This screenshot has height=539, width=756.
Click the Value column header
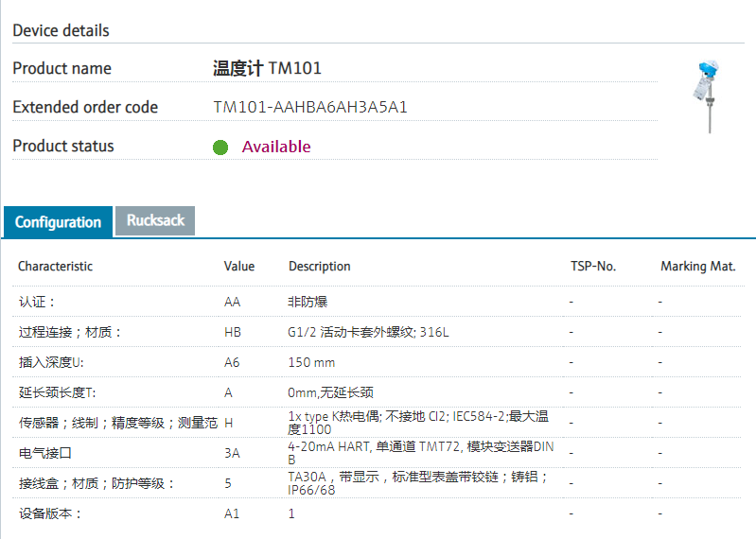239,267
